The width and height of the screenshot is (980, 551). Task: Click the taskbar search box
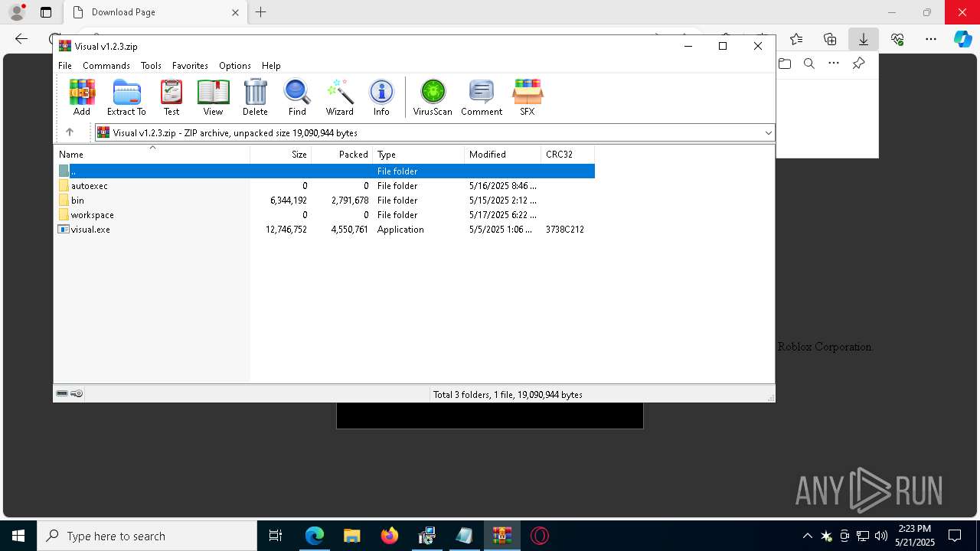(147, 536)
